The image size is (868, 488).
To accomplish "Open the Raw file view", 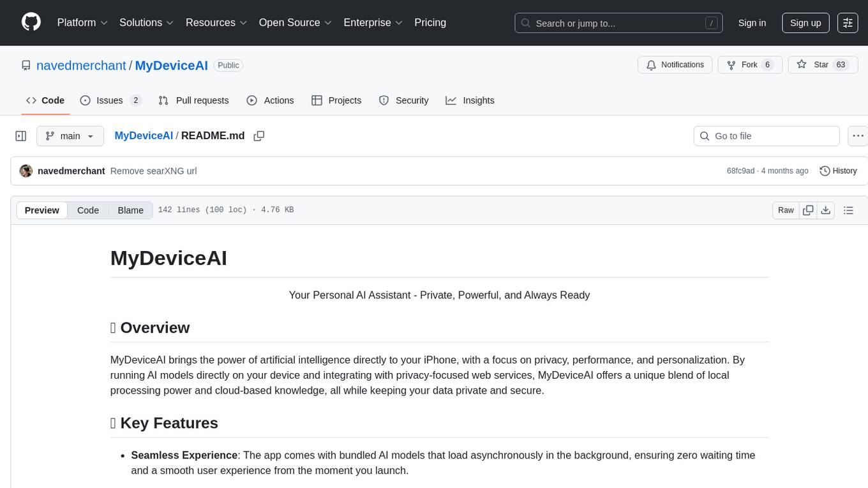I will (x=786, y=210).
